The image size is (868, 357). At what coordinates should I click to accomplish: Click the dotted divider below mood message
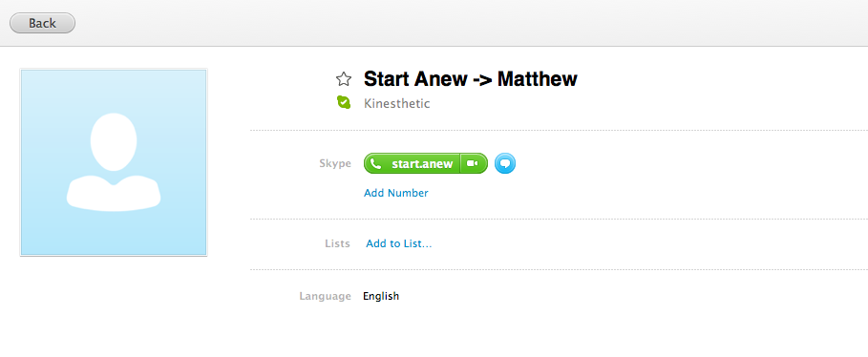pyautogui.click(x=560, y=131)
